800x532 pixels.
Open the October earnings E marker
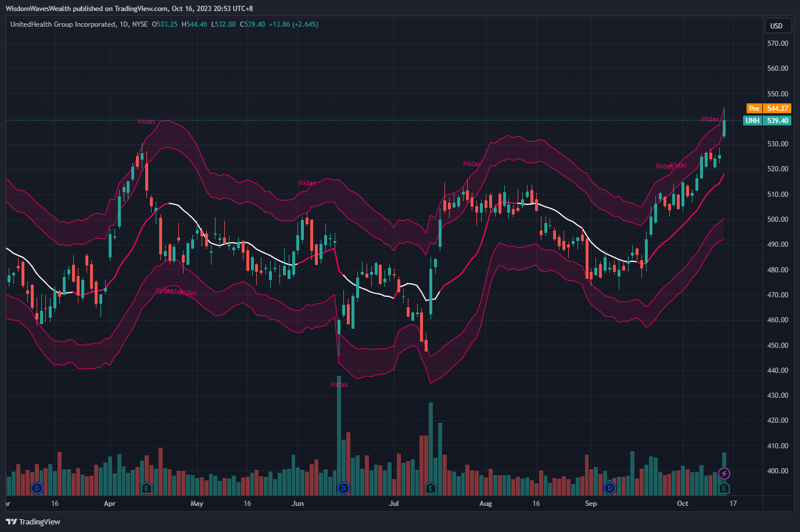(724, 488)
